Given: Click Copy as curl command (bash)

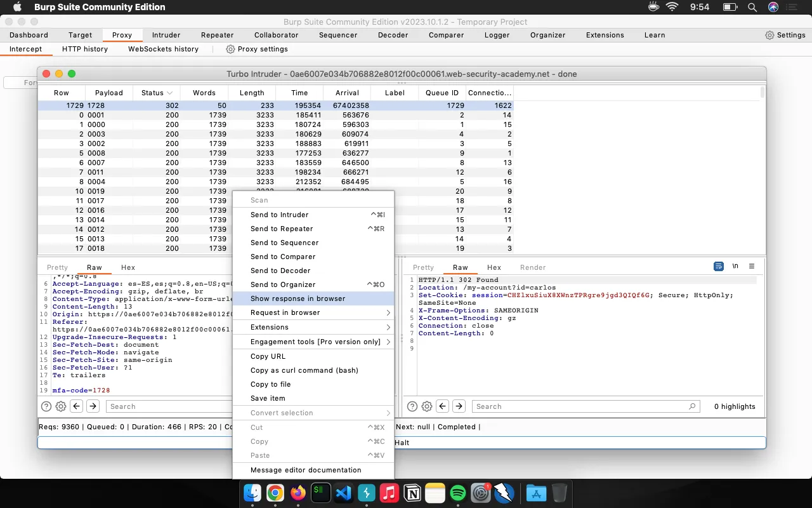Looking at the screenshot, I should pos(304,370).
